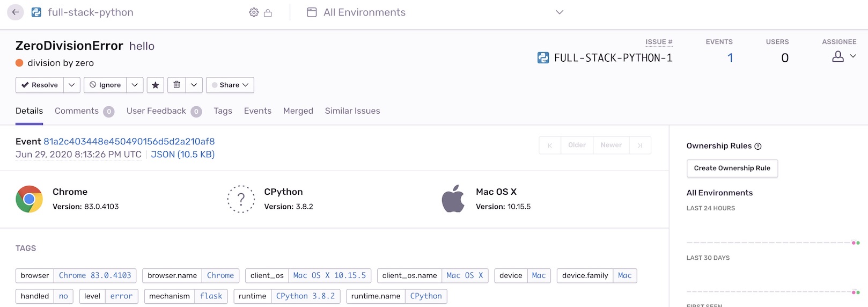Open the Share dropdown
Viewport: 868px width, 307px height.
[230, 85]
